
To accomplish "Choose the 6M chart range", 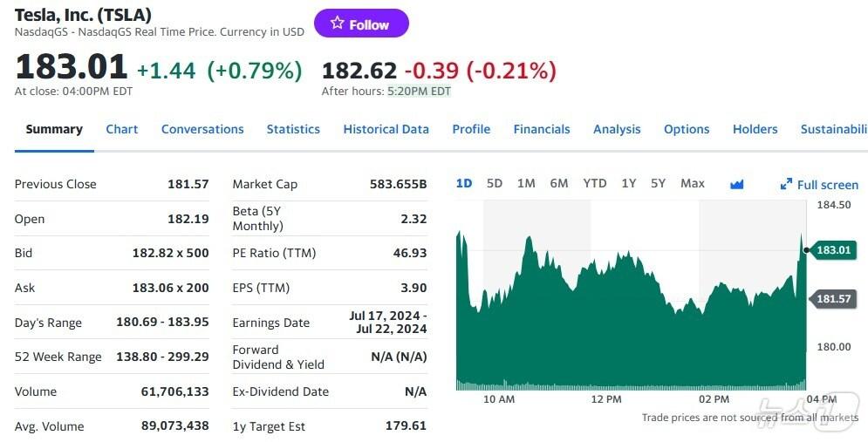I will (559, 183).
